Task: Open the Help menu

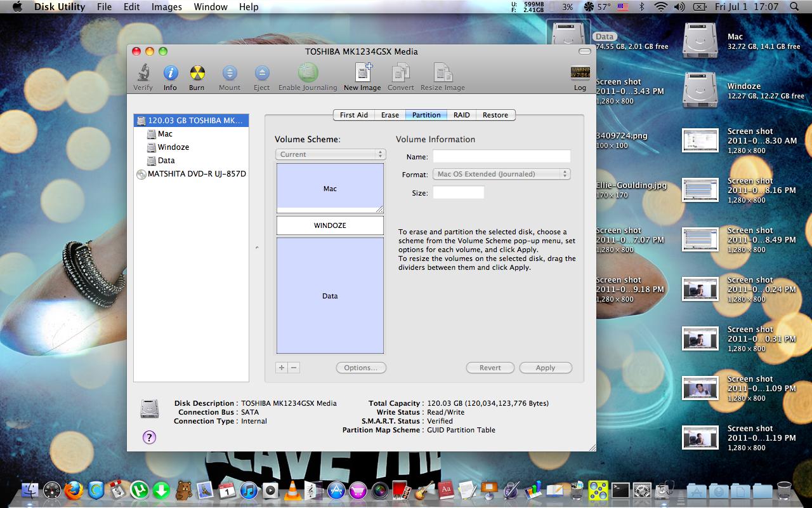Action: 249,7
